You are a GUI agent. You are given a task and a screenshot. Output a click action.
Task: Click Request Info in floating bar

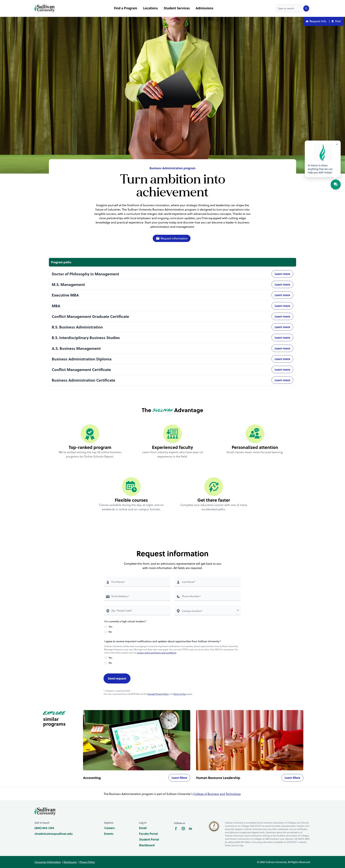point(316,21)
